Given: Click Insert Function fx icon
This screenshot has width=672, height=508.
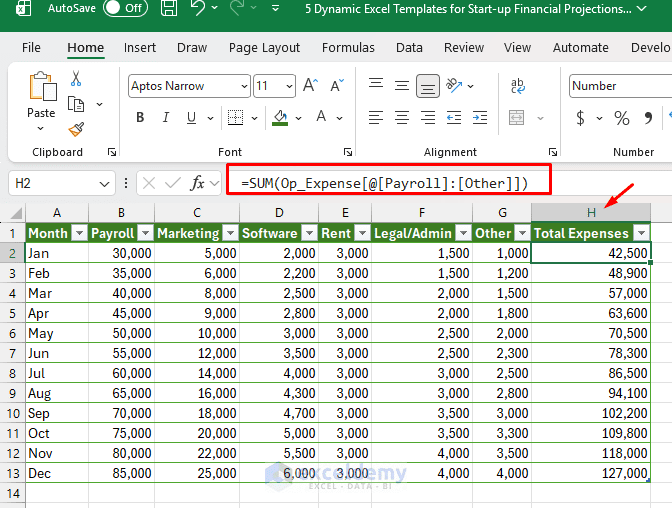Looking at the screenshot, I should pyautogui.click(x=198, y=183).
